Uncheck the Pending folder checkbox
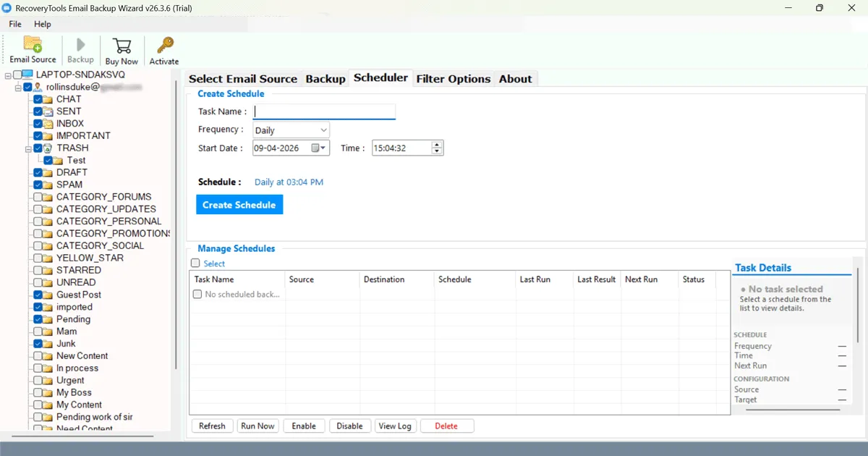The image size is (868, 456). click(38, 319)
